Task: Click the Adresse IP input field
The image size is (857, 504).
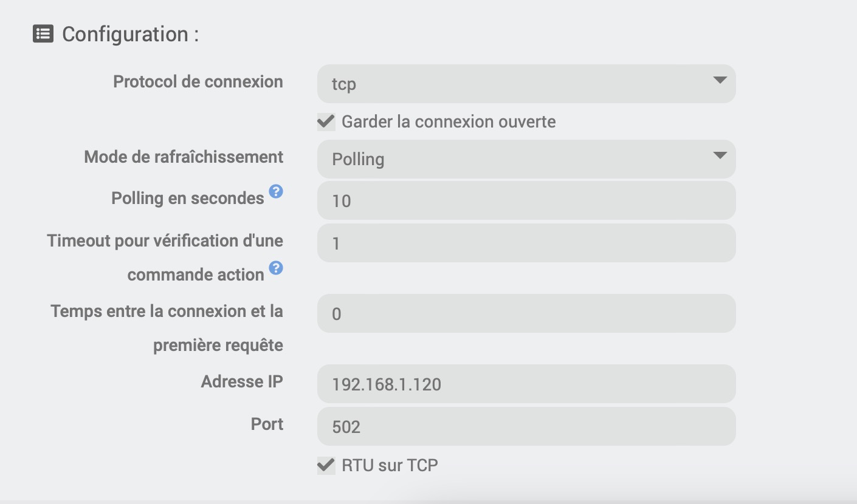Action: point(526,384)
